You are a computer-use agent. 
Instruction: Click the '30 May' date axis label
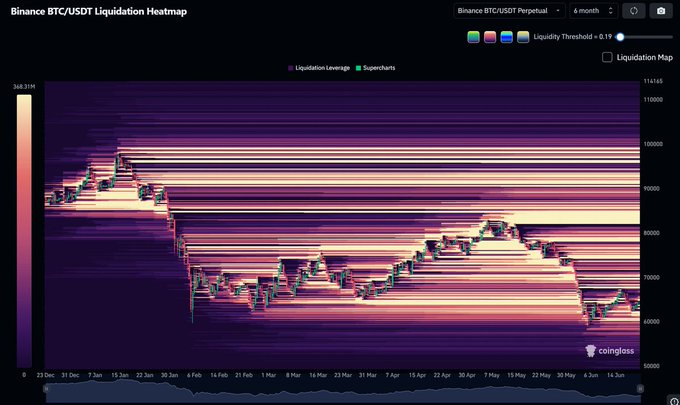[x=566, y=375]
